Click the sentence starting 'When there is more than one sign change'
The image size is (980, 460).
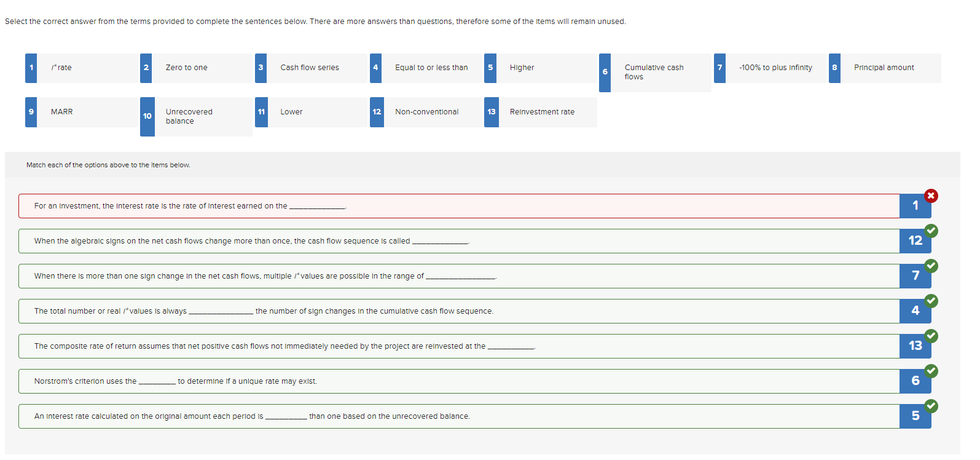pos(265,276)
